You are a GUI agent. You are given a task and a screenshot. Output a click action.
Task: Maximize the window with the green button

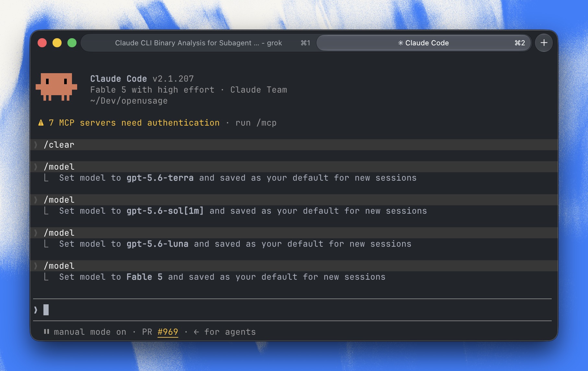click(x=72, y=43)
